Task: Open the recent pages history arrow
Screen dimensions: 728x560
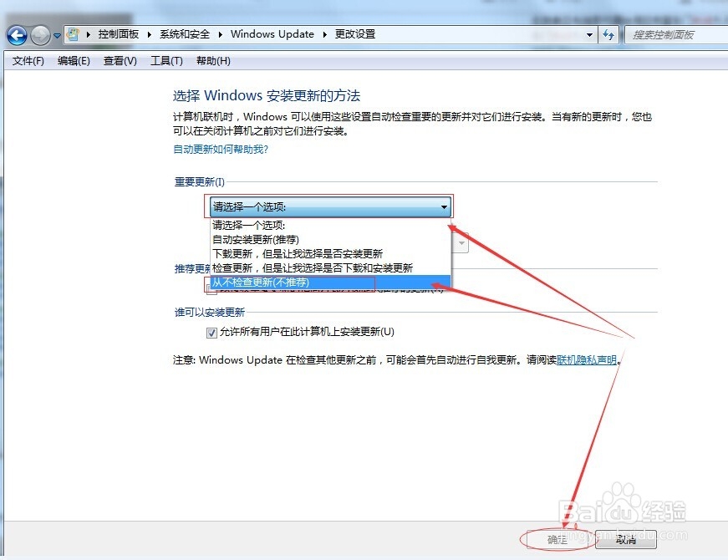Action: [57, 35]
